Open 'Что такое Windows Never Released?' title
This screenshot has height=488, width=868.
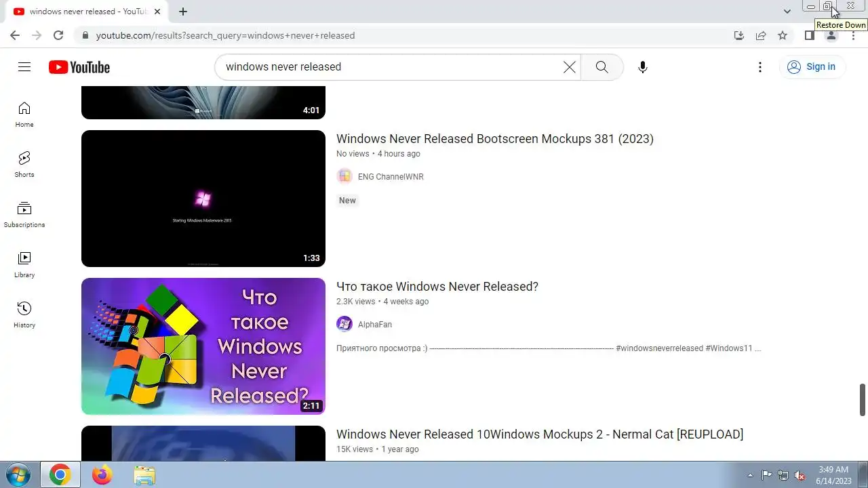coord(437,287)
